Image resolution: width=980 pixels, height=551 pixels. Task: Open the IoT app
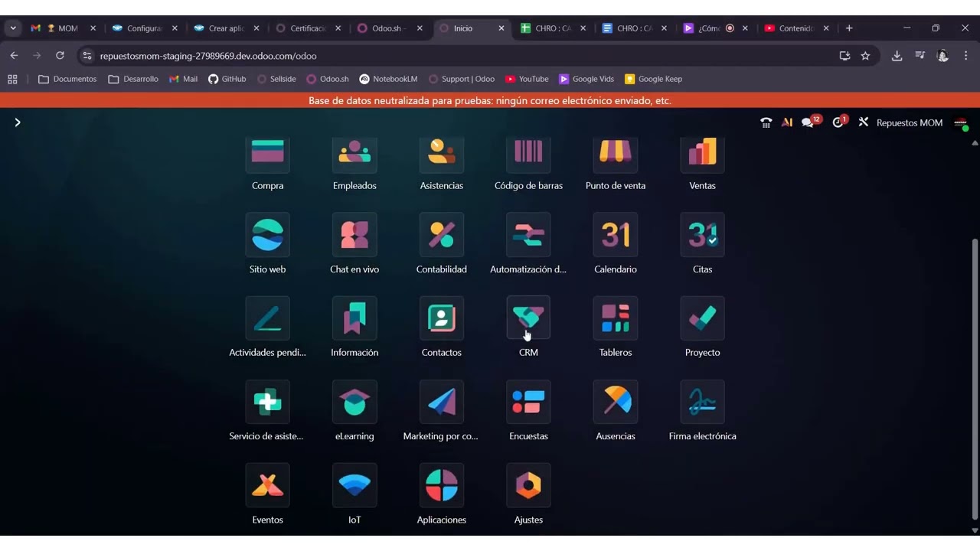click(x=354, y=484)
